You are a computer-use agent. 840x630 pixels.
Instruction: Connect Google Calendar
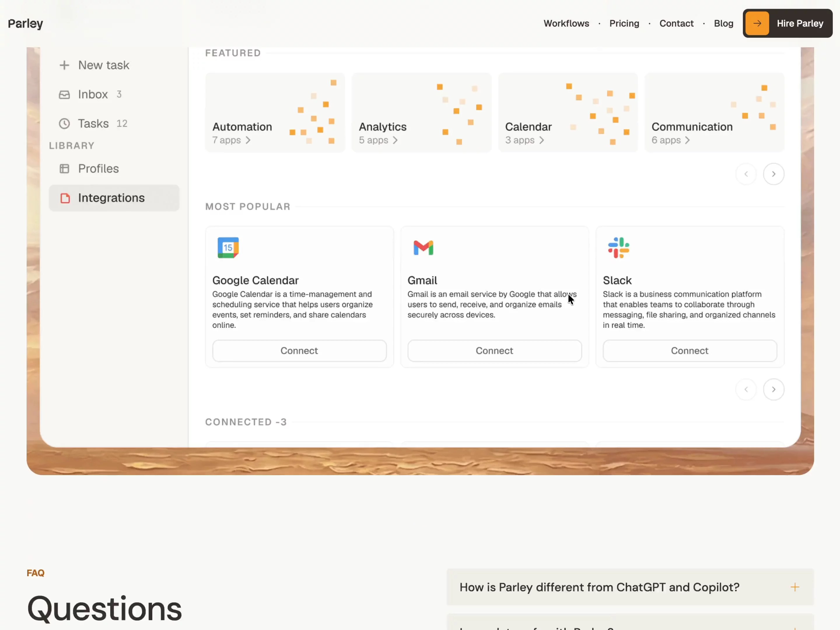click(x=299, y=351)
